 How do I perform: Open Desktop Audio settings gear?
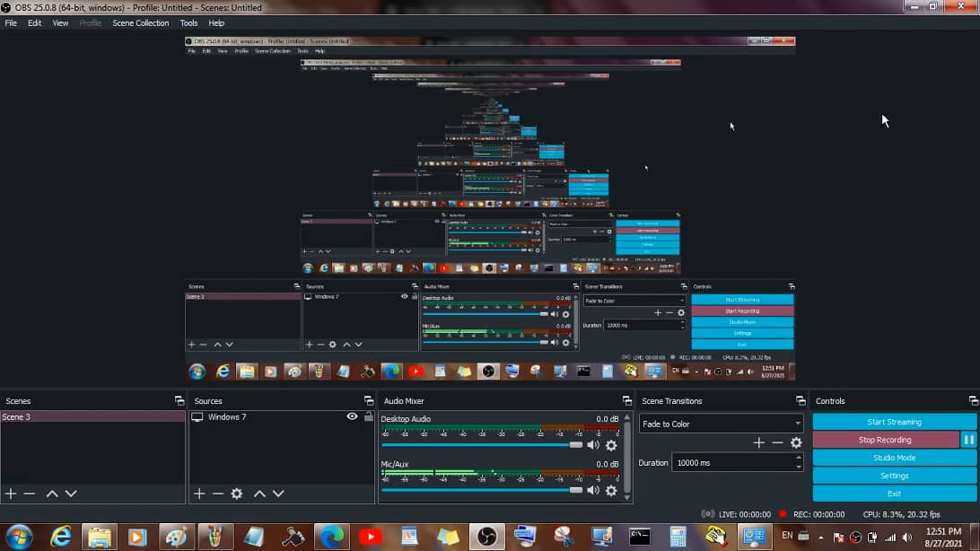[x=611, y=445]
